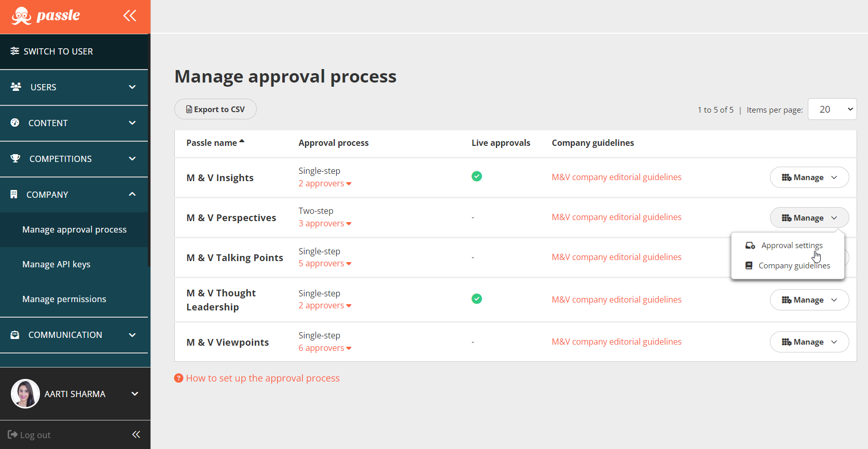Open the How to set up the approval process link
The height and width of the screenshot is (449, 868).
coord(263,378)
